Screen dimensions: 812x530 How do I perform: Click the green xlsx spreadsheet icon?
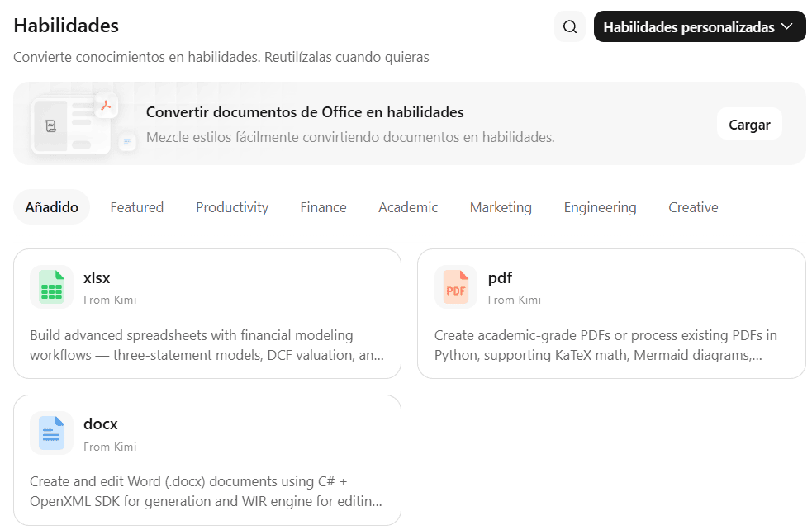click(52, 286)
